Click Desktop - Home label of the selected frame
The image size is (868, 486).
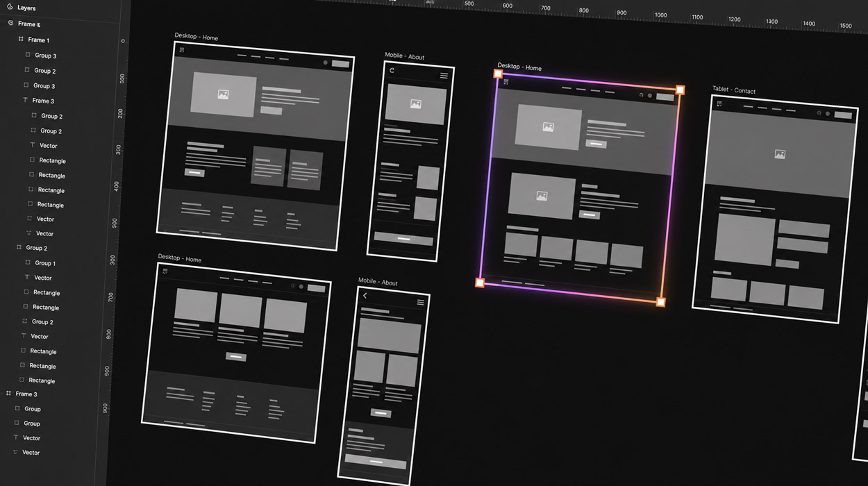pyautogui.click(x=519, y=67)
